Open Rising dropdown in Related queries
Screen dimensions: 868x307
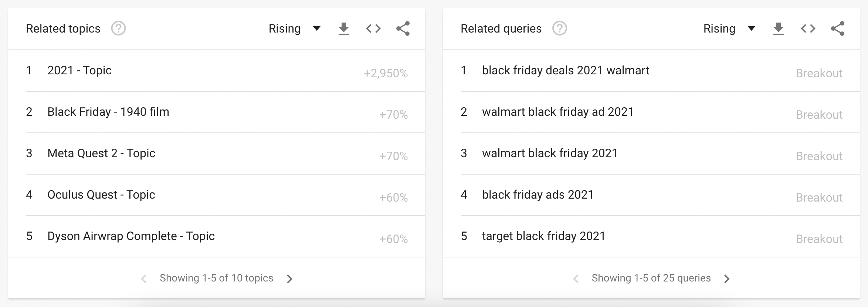coord(729,28)
